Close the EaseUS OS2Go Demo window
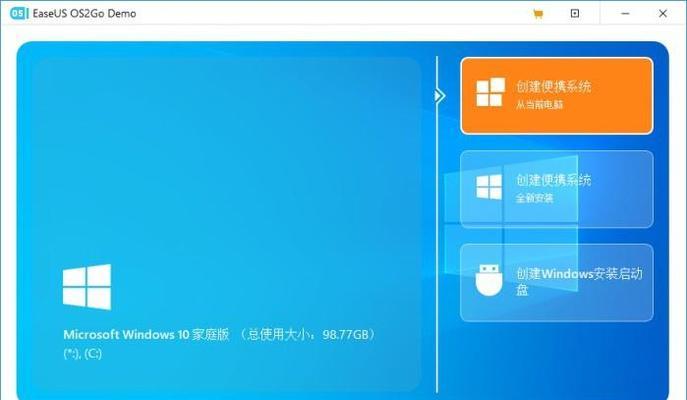Viewport: 687px width, 400px height. click(x=663, y=14)
